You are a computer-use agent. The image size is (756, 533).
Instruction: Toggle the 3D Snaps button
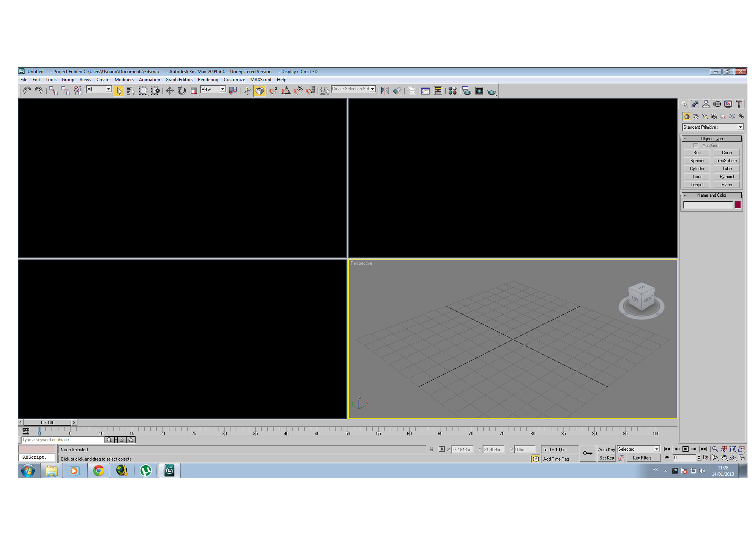(273, 91)
